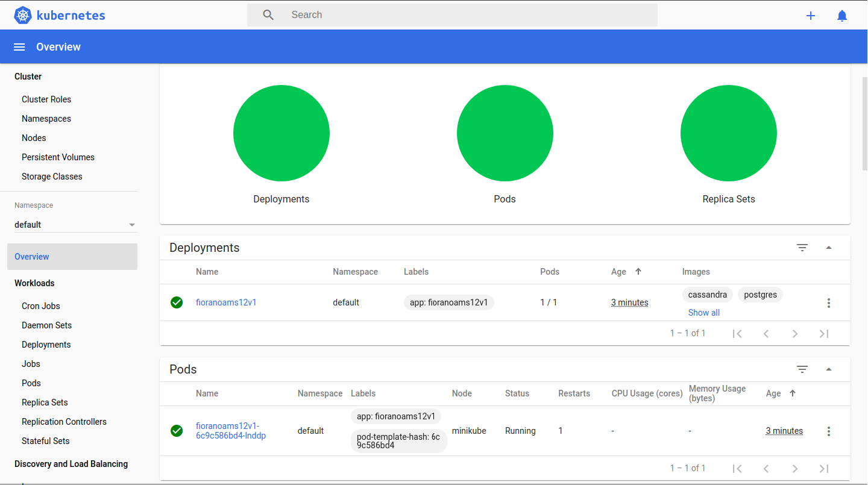The height and width of the screenshot is (485, 868).
Task: Click the Restarts column header
Action: [x=574, y=393]
